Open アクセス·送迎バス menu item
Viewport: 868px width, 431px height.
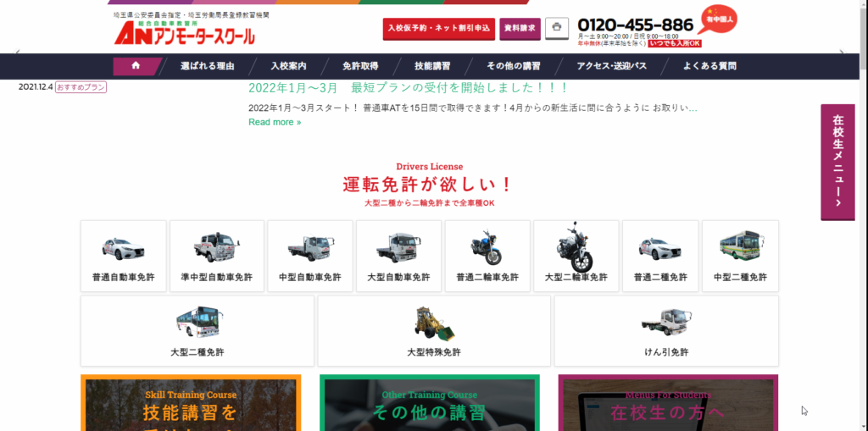(x=611, y=66)
